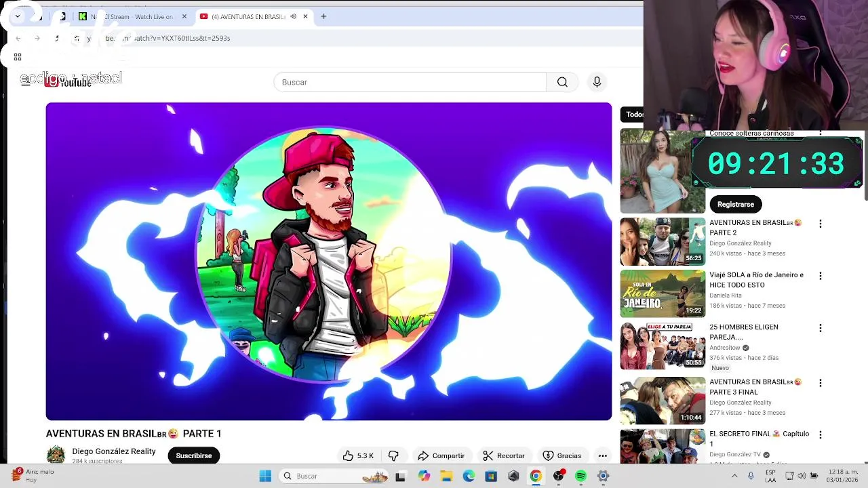Open options menu for EL SECRETO FINAL video
Image resolution: width=868 pixels, height=488 pixels.
[821, 434]
